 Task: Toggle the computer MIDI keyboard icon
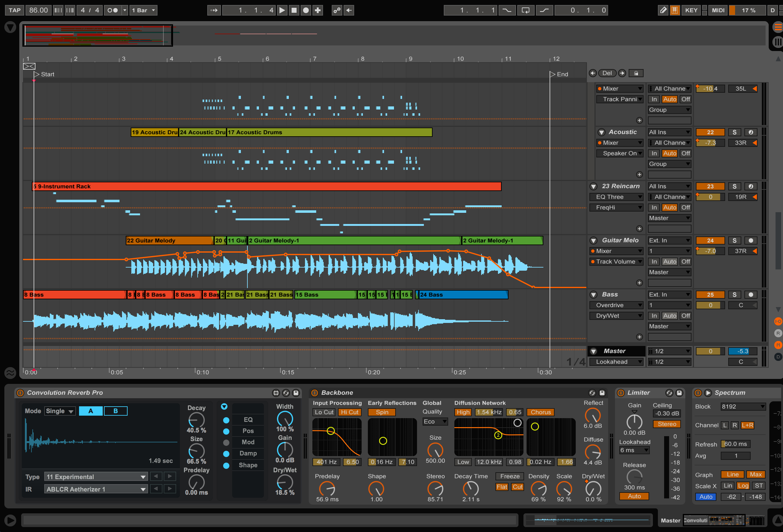(x=674, y=10)
